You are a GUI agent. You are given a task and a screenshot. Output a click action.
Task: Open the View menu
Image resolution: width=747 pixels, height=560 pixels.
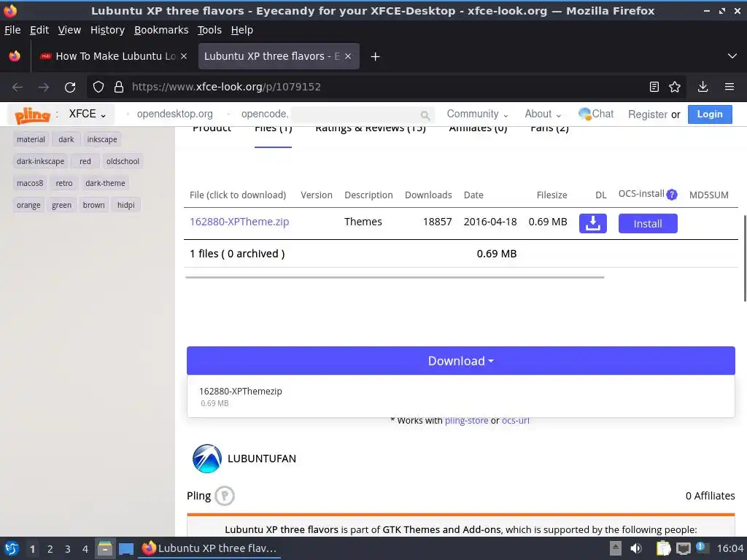69,30
